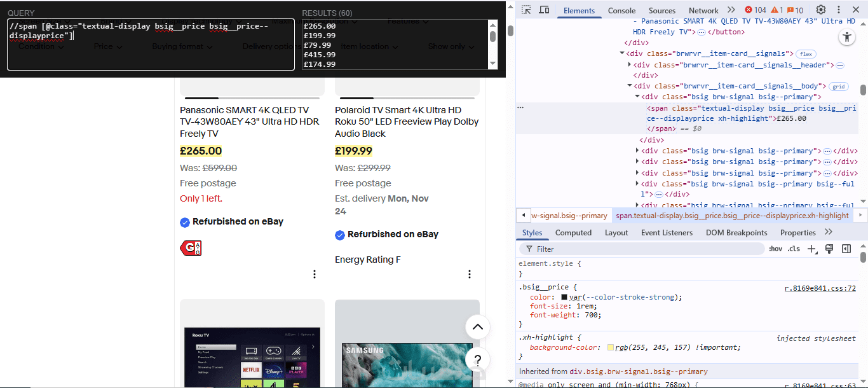Collapse the bsig--primary div containing the price span
This screenshot has width=868, height=388.
(x=637, y=97)
